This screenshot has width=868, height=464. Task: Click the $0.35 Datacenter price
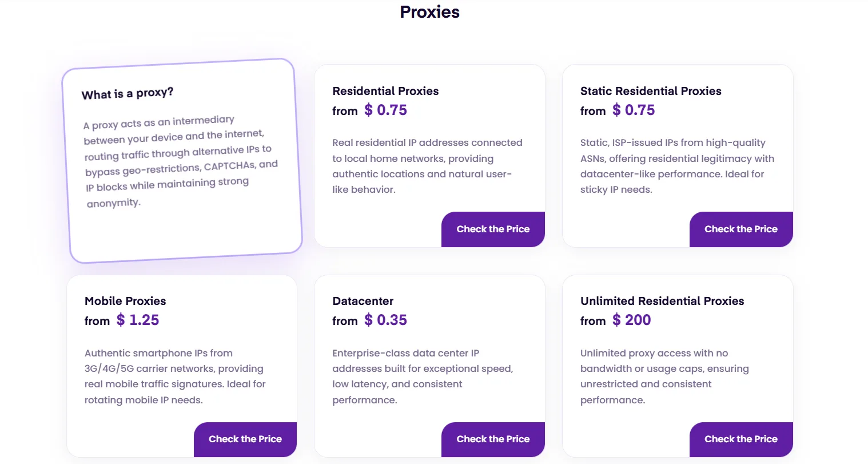click(x=386, y=320)
